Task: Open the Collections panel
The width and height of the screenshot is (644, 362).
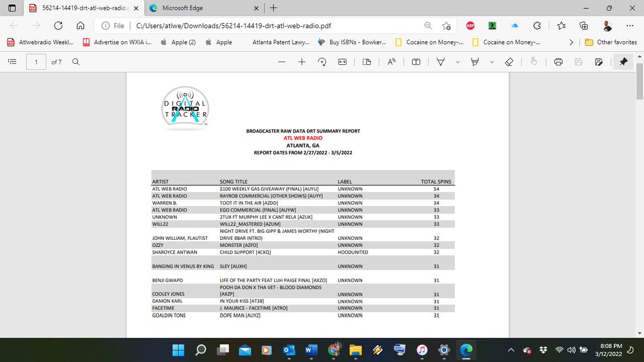Action: 584,25
